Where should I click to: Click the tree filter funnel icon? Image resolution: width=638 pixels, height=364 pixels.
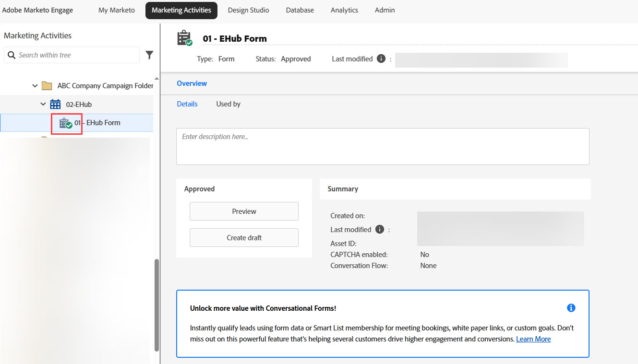coord(149,55)
